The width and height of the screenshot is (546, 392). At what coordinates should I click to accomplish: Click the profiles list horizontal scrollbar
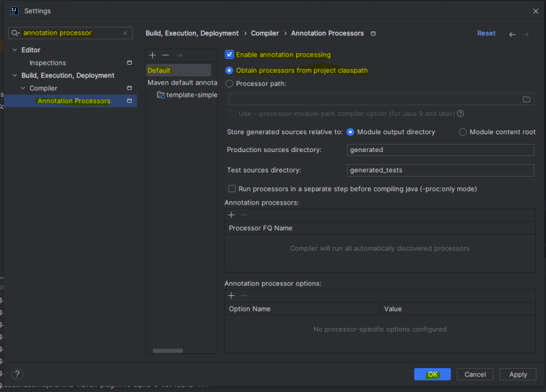click(168, 350)
